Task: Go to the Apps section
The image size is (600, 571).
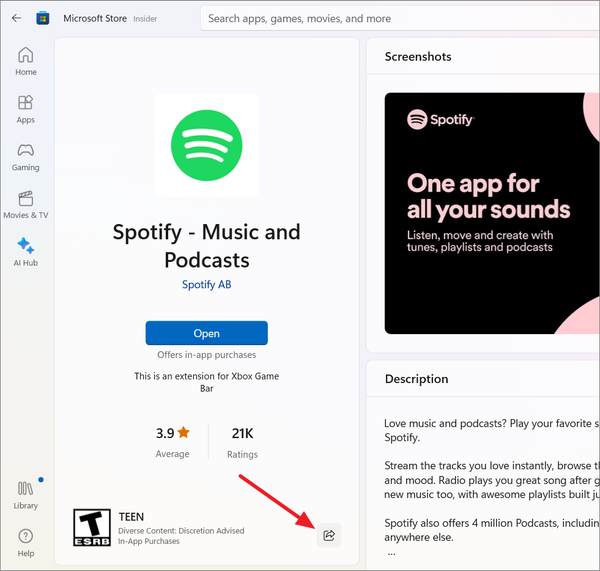Action: [26, 109]
